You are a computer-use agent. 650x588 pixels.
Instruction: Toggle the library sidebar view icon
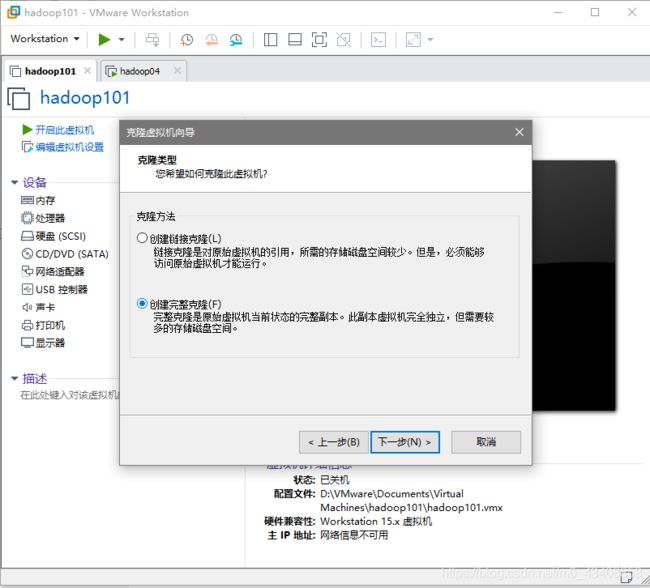pyautogui.click(x=270, y=40)
